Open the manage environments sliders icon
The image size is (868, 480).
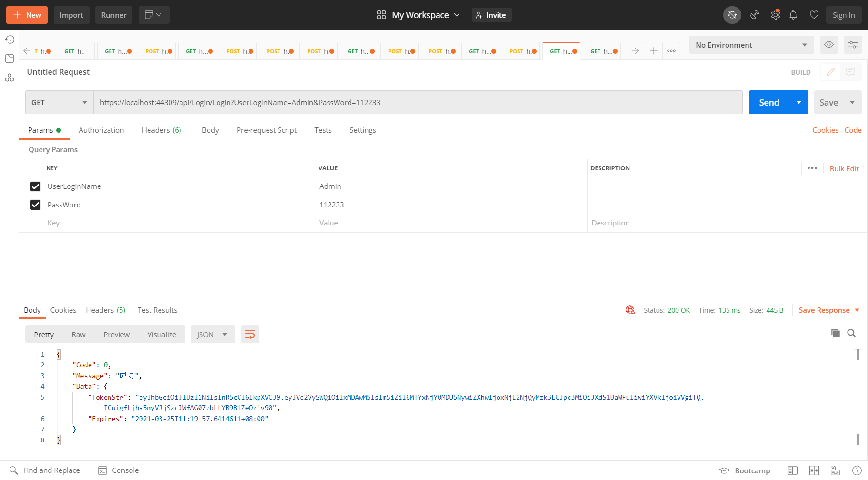(852, 45)
